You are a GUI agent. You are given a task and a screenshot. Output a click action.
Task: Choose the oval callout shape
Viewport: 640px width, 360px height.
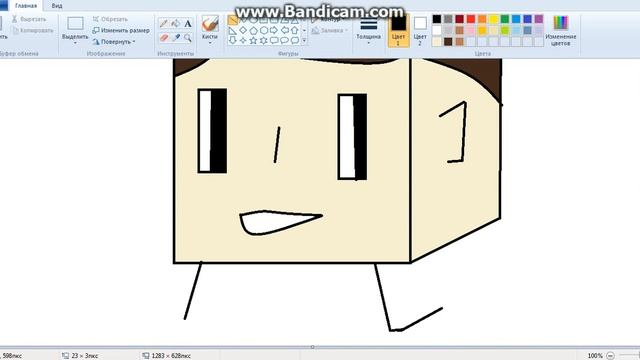(x=284, y=40)
